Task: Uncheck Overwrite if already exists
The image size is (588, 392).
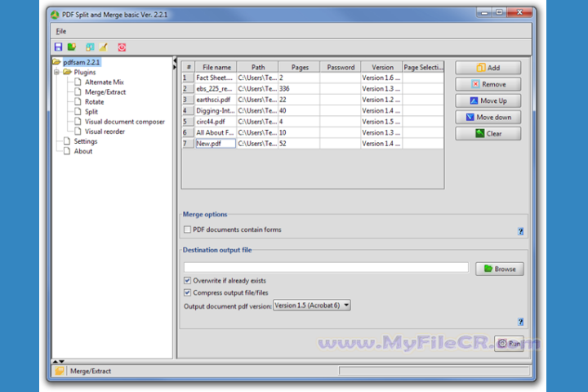Action: tap(187, 281)
